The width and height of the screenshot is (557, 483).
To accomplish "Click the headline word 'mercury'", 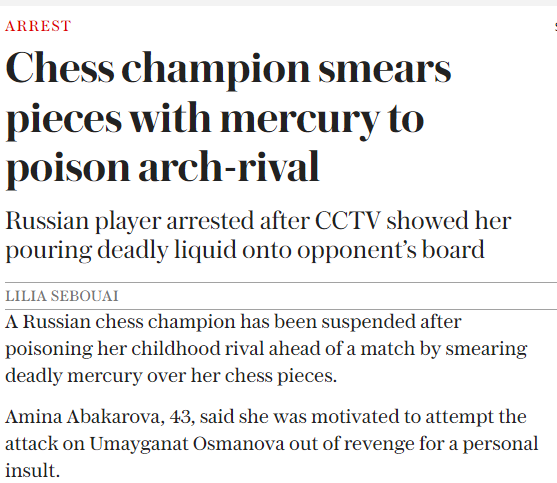I will pyautogui.click(x=301, y=120).
